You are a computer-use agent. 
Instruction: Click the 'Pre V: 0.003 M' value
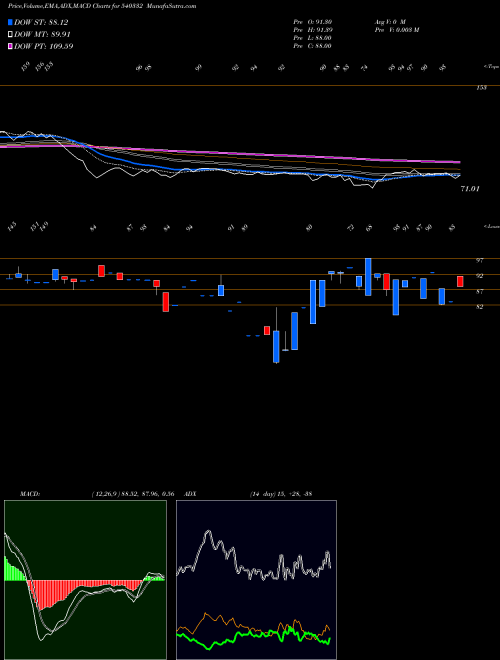[x=396, y=30]
